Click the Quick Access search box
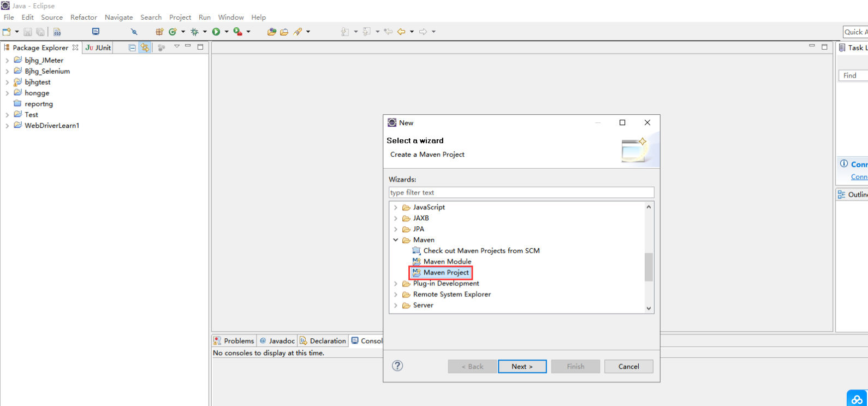Image resolution: width=868 pixels, height=406 pixels. coord(855,32)
